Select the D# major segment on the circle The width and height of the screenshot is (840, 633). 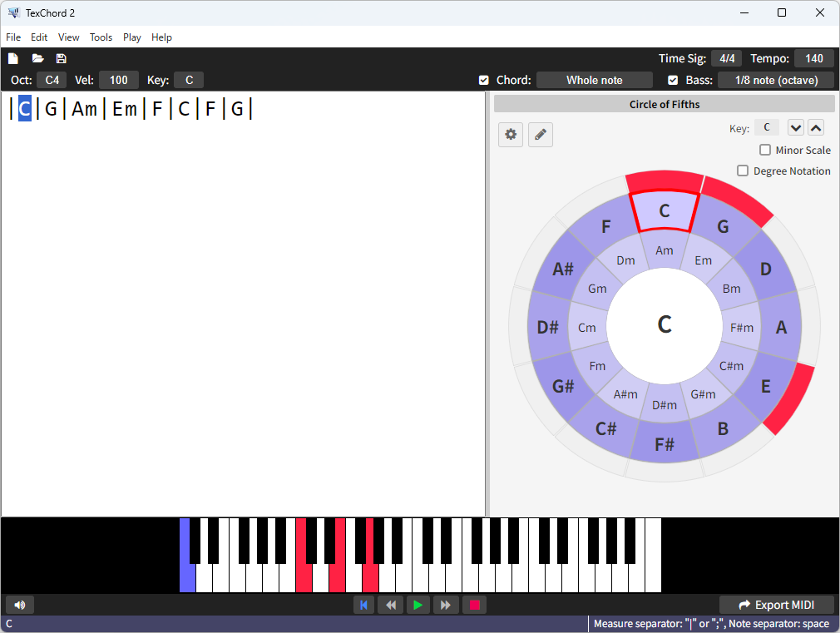point(547,327)
